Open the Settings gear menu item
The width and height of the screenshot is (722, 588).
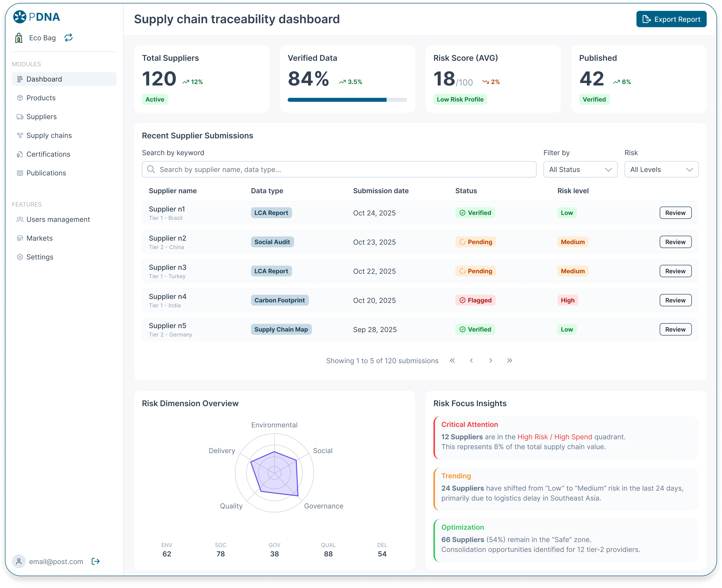40,257
